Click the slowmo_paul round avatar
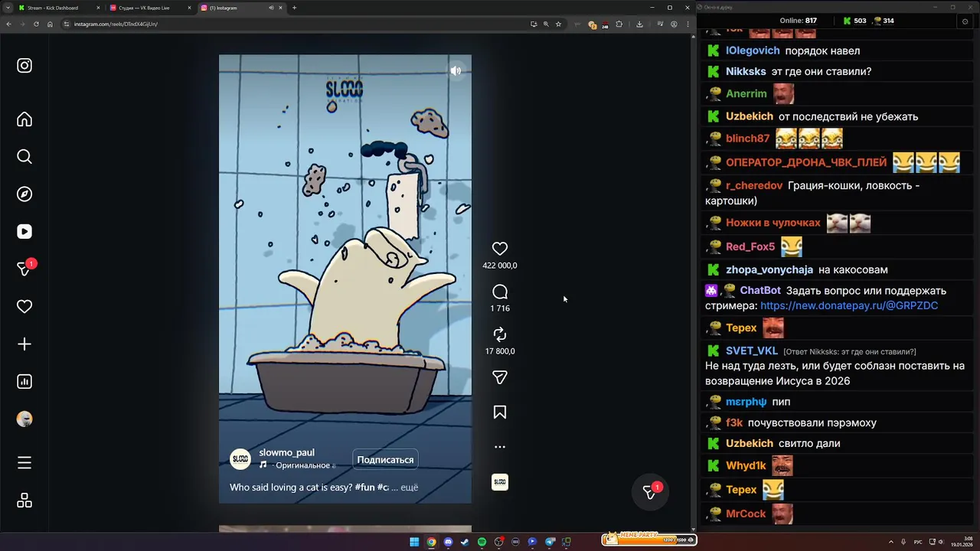Image resolution: width=980 pixels, height=551 pixels. pyautogui.click(x=240, y=459)
